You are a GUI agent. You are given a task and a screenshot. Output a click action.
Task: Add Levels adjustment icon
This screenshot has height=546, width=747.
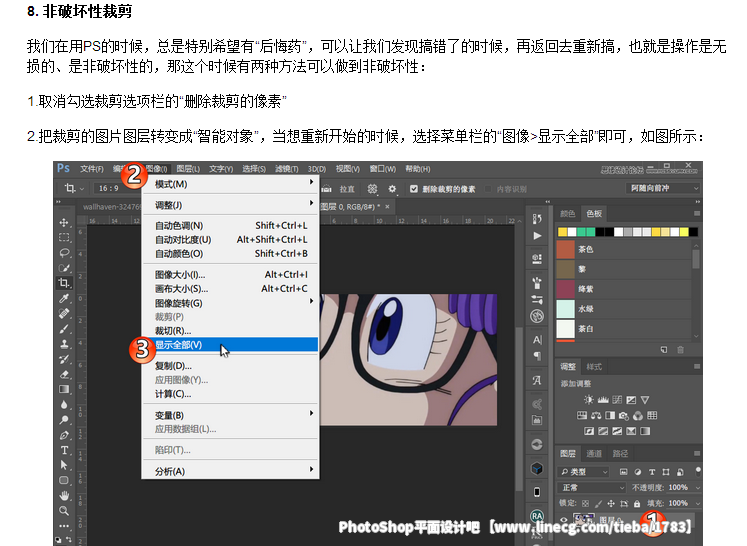(x=603, y=400)
